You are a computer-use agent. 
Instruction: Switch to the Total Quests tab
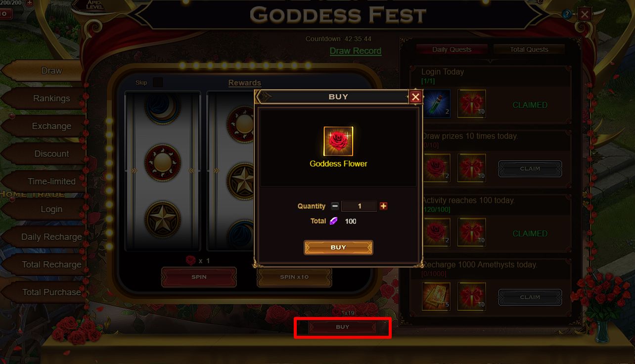[x=529, y=49]
